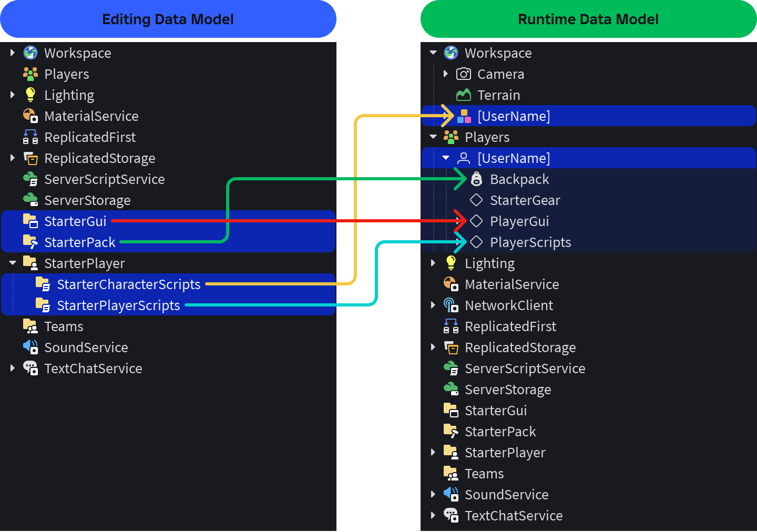Click the StarterGui folder icon in Editing Data Model
Viewport: 757px width, 532px height.
point(30,221)
